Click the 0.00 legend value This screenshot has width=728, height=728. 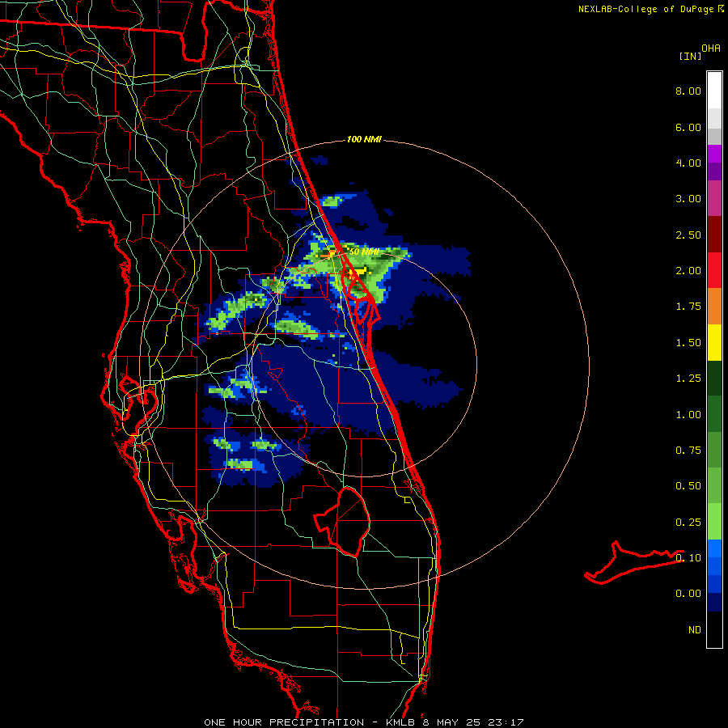pyautogui.click(x=688, y=594)
